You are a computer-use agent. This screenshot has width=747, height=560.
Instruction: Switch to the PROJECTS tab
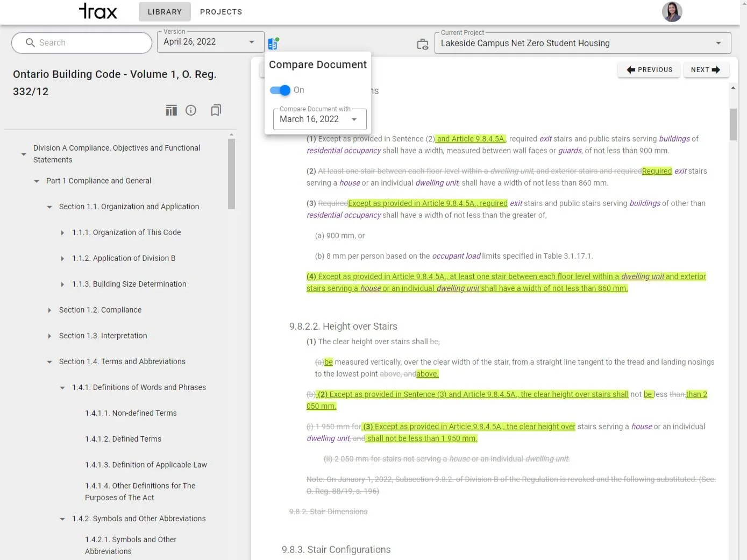[221, 11]
